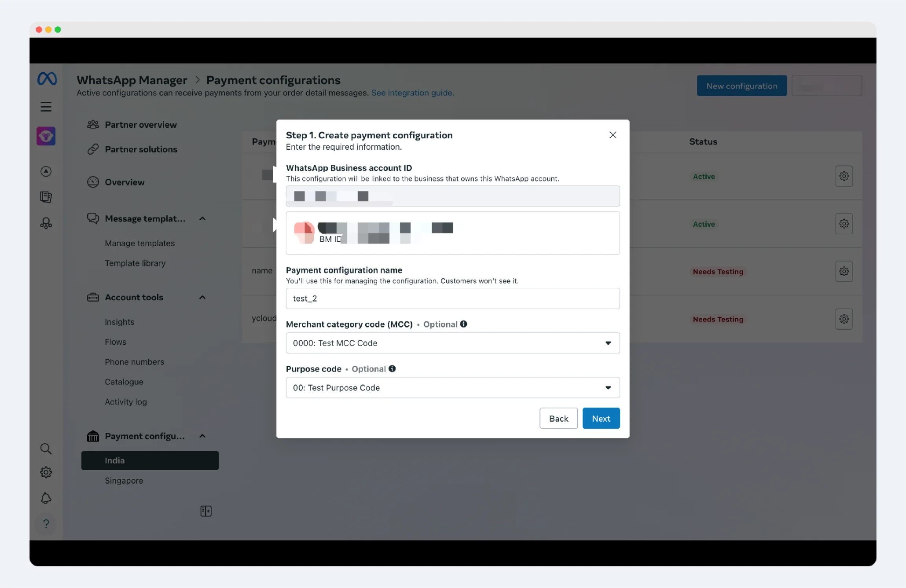
Task: Collapse the Message templates section
Action: tap(203, 219)
